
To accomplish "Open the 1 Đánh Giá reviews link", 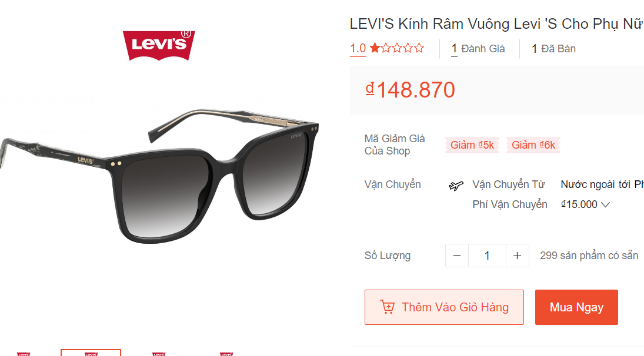I will [x=478, y=49].
